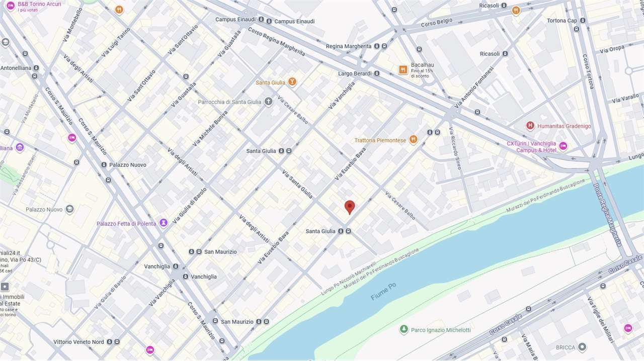Open the Humanitas Gradenigo hospital icon
This screenshot has height=361, width=644.
pos(530,126)
